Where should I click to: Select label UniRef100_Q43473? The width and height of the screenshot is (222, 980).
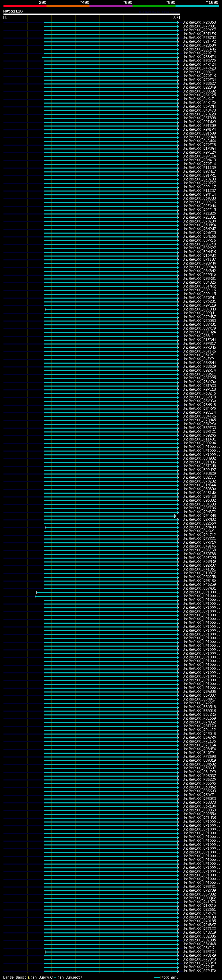point(199,110)
